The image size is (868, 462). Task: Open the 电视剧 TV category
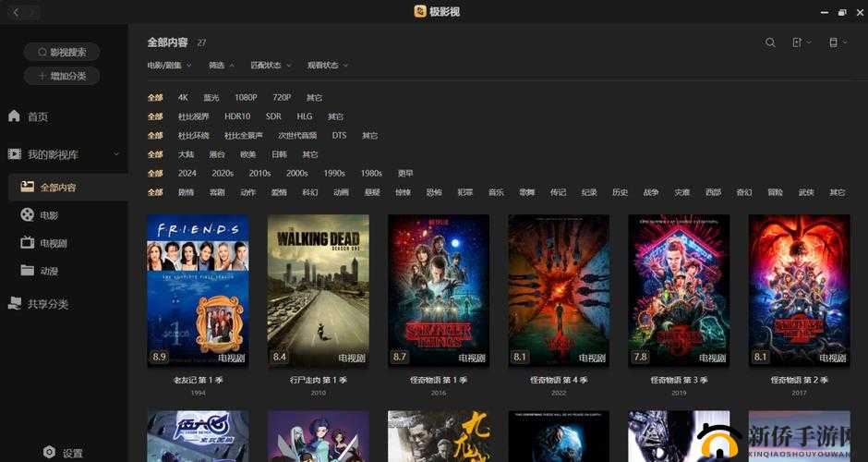[x=43, y=243]
